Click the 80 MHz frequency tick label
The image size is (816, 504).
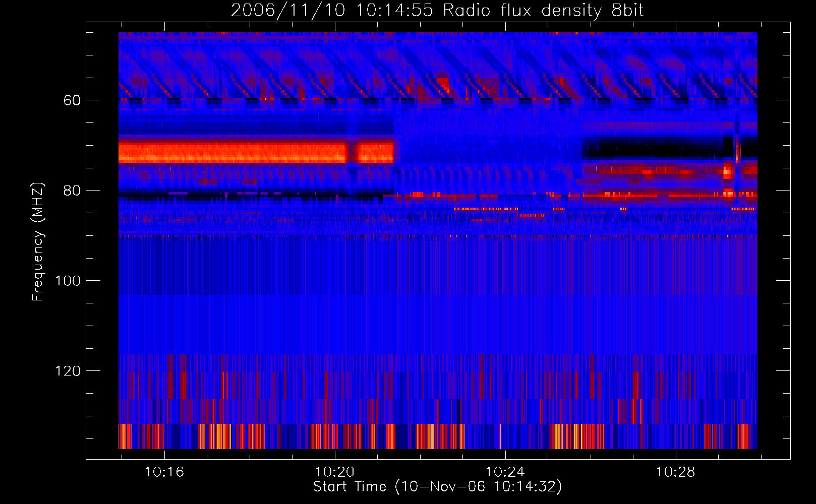coord(72,191)
